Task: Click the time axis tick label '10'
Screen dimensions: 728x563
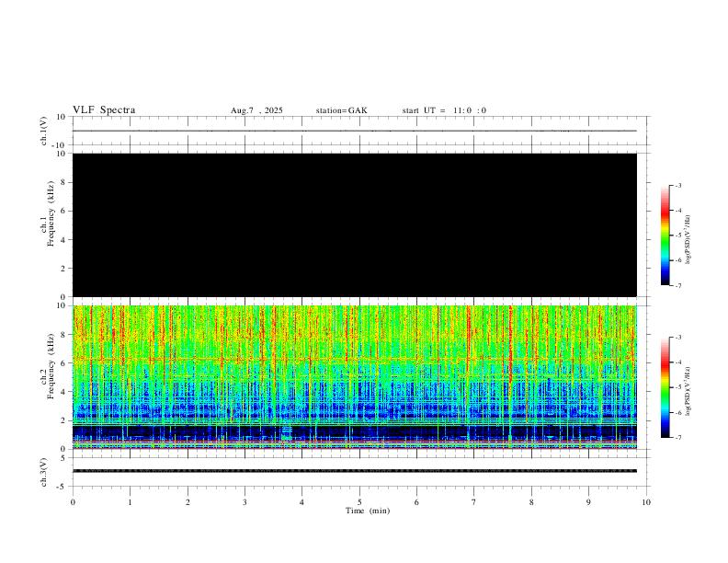Action: [x=646, y=502]
